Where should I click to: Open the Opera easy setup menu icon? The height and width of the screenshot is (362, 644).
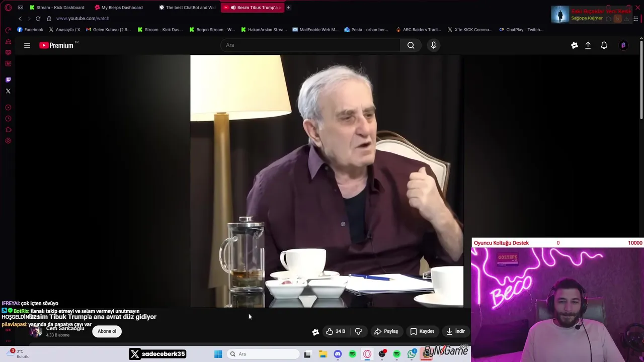tap(636, 19)
